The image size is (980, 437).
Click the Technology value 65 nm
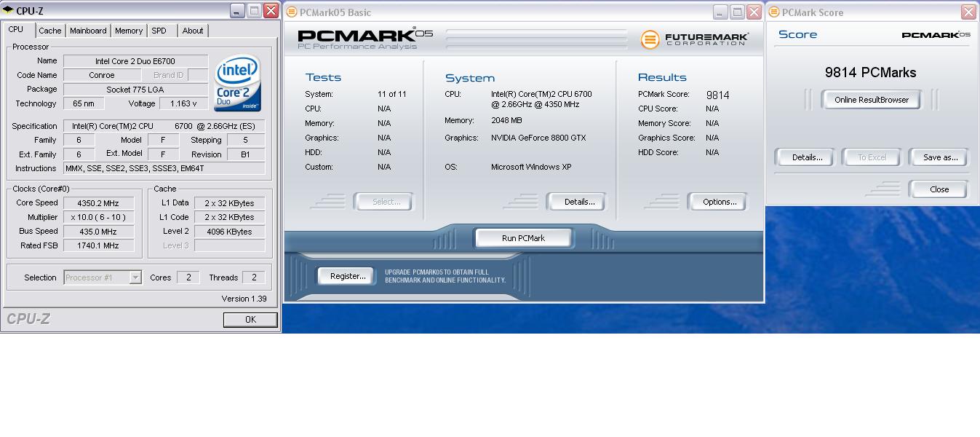click(x=84, y=103)
